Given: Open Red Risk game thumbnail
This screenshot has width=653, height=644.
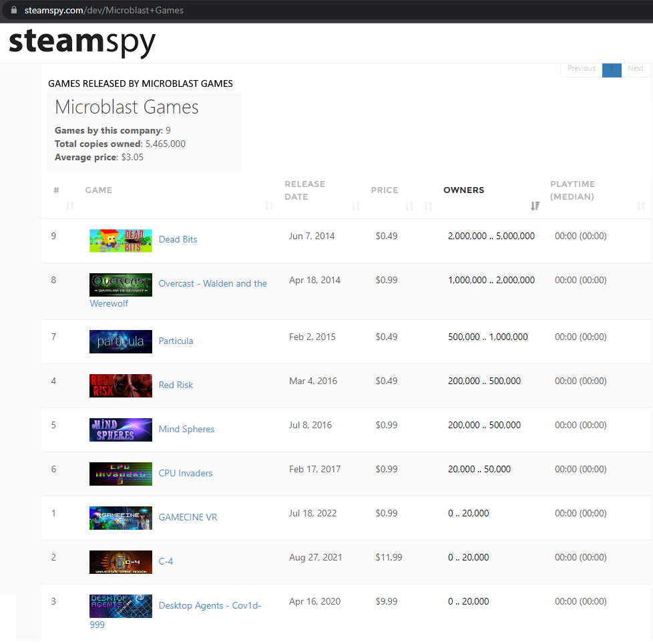Looking at the screenshot, I should pos(121,385).
